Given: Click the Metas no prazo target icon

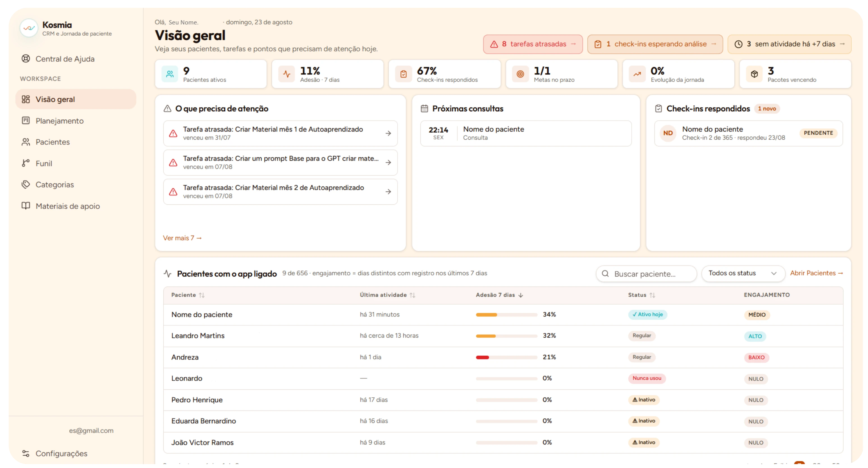Looking at the screenshot, I should coord(520,74).
